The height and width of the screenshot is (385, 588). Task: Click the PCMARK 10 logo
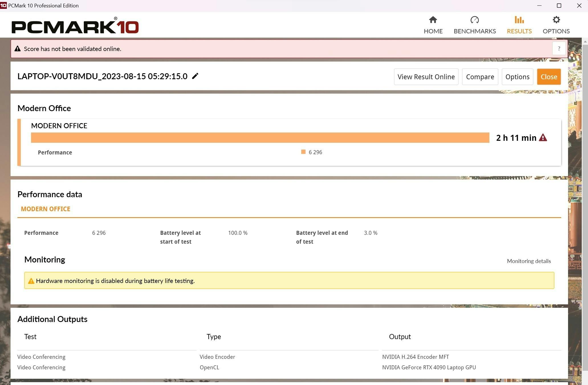coord(75,26)
